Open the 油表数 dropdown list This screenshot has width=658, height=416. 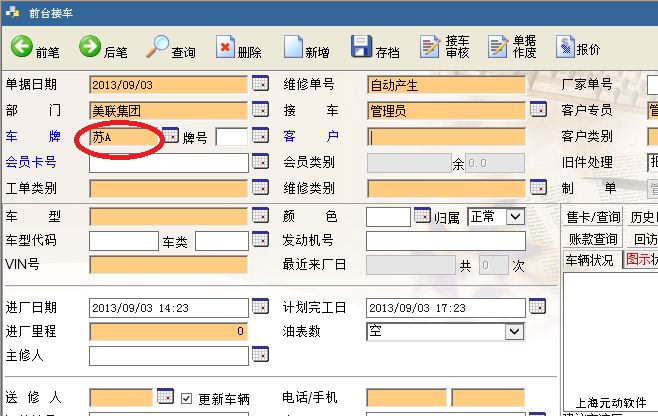(x=515, y=330)
